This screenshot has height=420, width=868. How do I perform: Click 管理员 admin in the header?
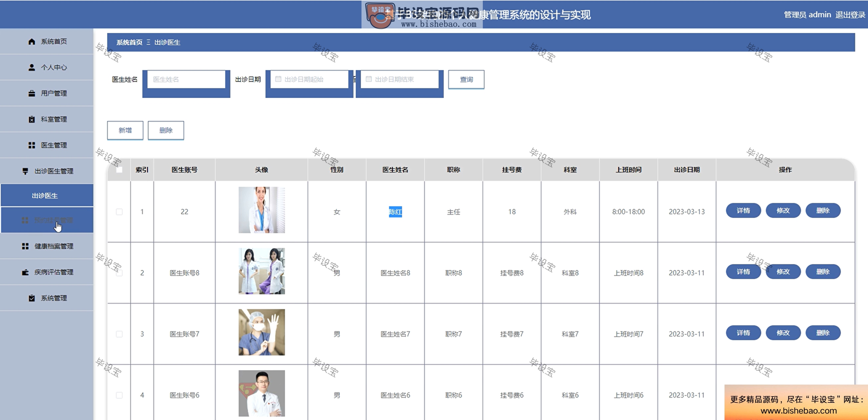[x=807, y=15]
